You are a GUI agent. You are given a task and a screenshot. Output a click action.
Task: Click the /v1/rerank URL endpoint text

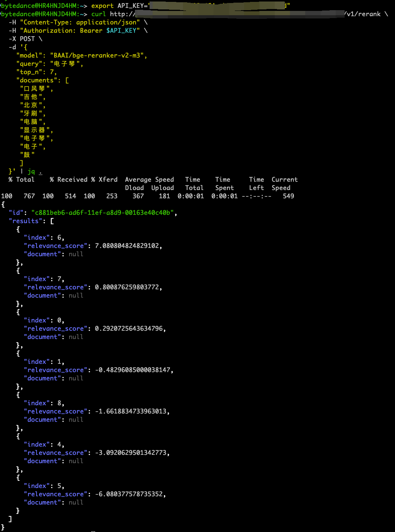pos(363,14)
